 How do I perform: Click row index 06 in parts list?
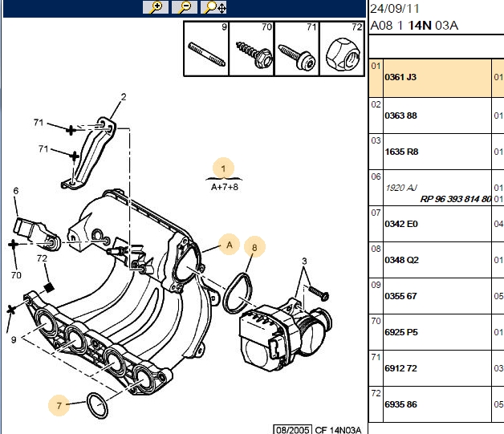click(376, 176)
